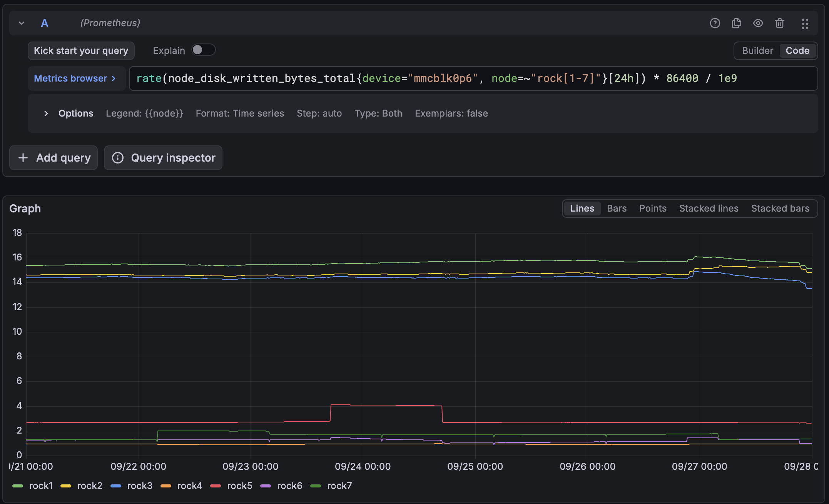Image resolution: width=829 pixels, height=504 pixels.
Task: Open the Query inspector
Action: click(163, 158)
